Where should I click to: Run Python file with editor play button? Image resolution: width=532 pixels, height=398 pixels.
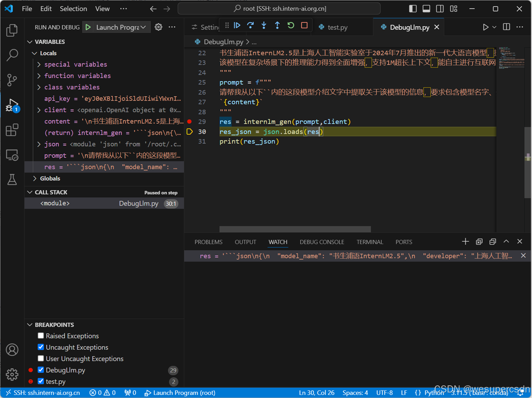[x=485, y=27]
